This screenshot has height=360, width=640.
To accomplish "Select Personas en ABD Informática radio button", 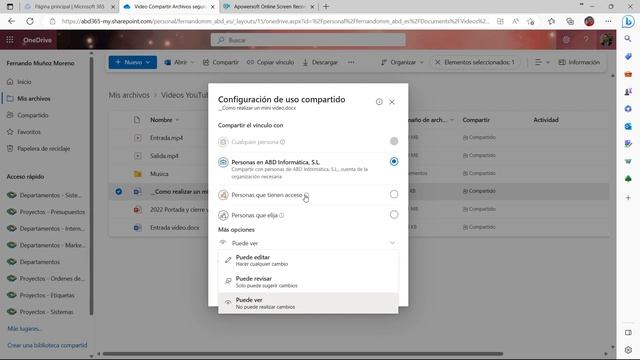I will pyautogui.click(x=394, y=162).
